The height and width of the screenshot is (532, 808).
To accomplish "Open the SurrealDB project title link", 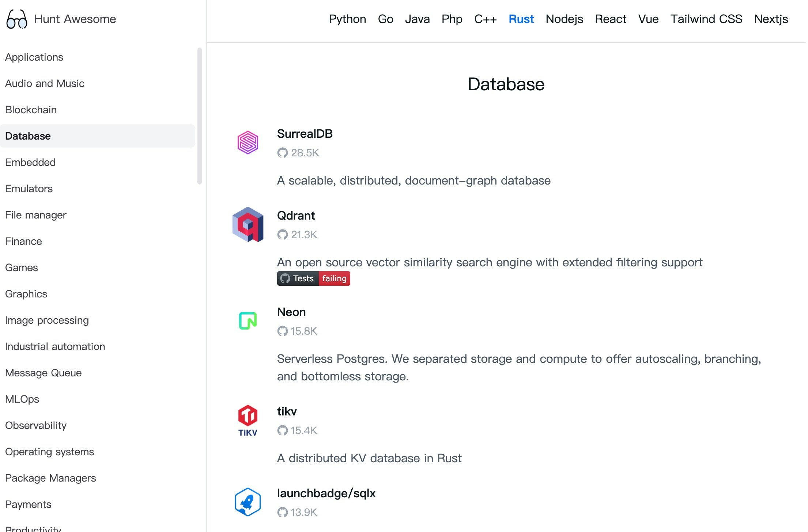I will (x=305, y=134).
